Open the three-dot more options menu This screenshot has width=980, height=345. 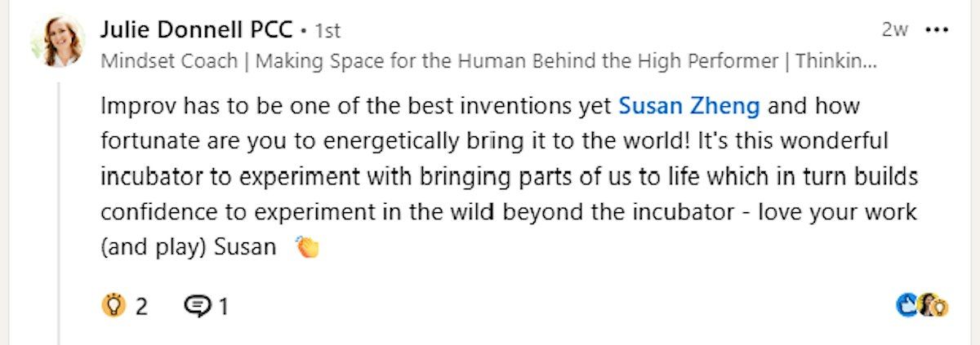936,30
